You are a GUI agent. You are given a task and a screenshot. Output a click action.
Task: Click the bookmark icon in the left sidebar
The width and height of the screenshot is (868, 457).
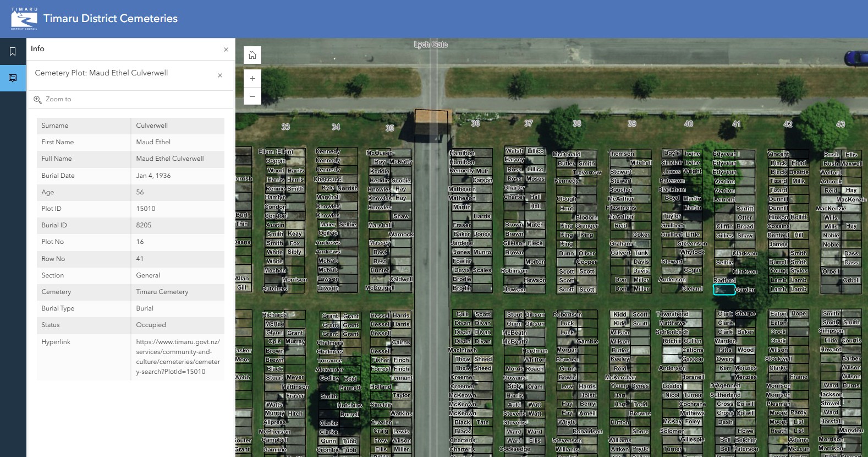point(13,52)
